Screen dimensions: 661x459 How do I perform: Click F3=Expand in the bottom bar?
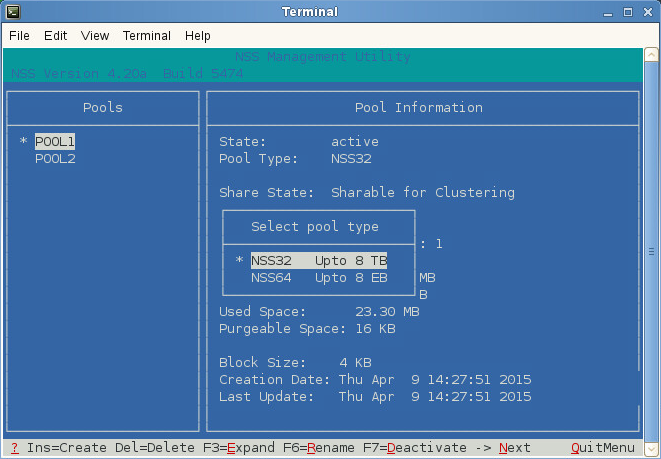click(239, 448)
